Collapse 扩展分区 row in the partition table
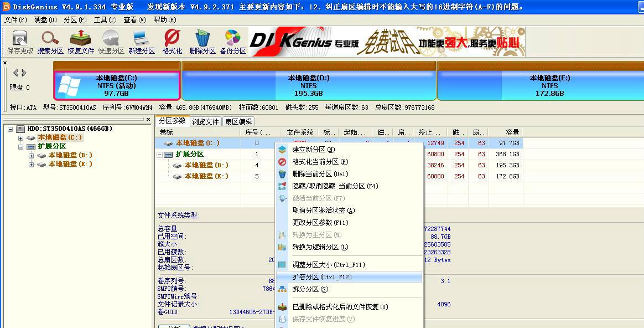The width and height of the screenshot is (644, 328). [x=159, y=155]
